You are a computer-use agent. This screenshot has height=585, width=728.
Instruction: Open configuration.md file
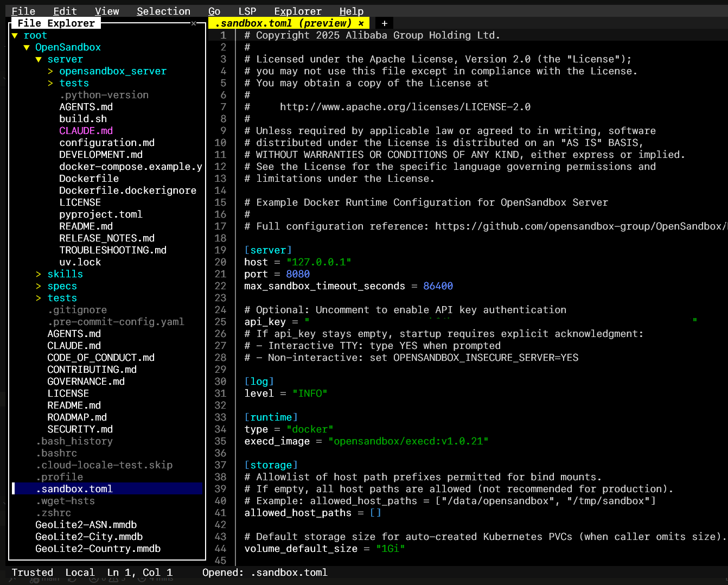pos(107,143)
